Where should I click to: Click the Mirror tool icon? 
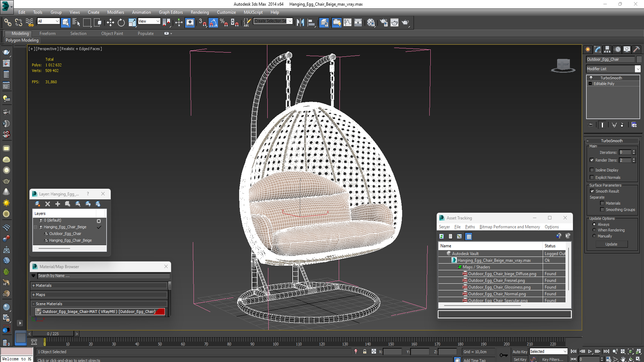point(300,22)
